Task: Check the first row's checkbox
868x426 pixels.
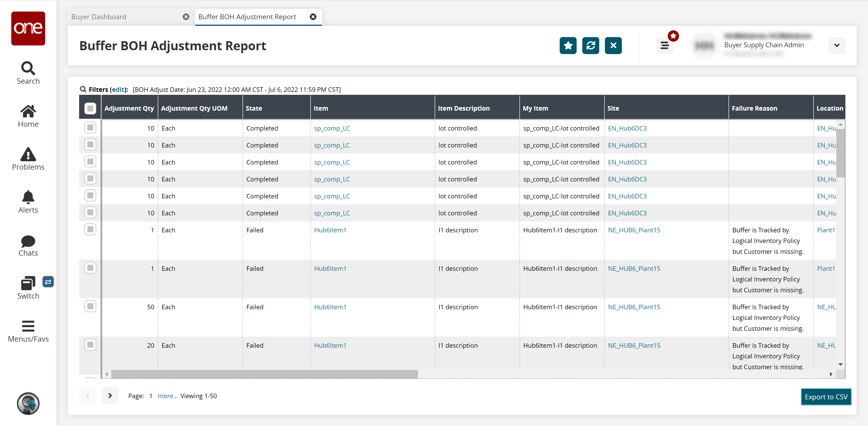Action: (x=90, y=128)
